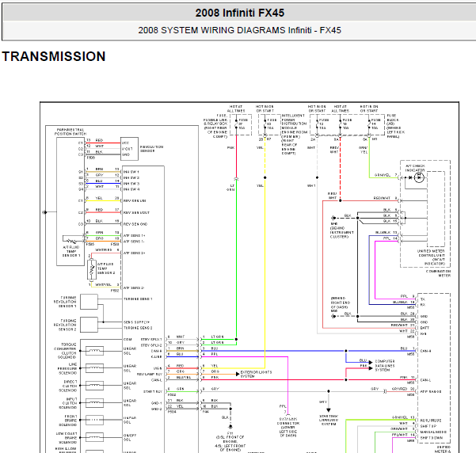Click the "A/T FLUID TEMP SENSOR 1" label
This screenshot has width=476, height=453.
71,251
